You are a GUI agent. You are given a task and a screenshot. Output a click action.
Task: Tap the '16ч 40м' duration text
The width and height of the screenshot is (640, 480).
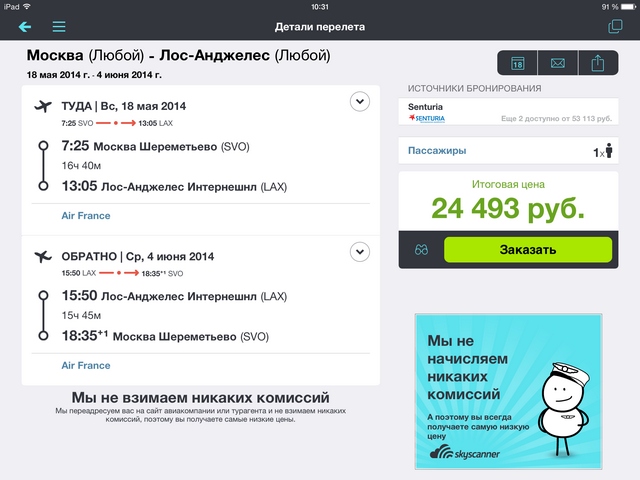[81, 166]
